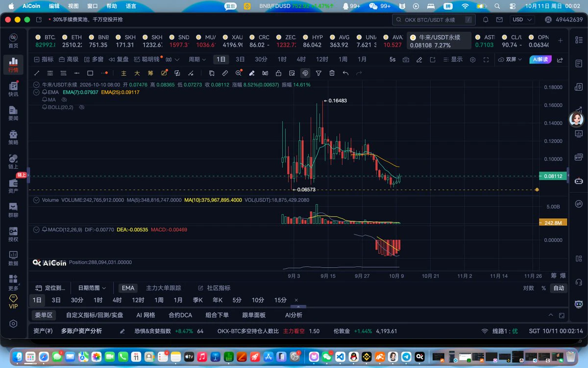Switch to 4时 timeframe in top toolbar
The width and height of the screenshot is (588, 368).
click(x=301, y=59)
